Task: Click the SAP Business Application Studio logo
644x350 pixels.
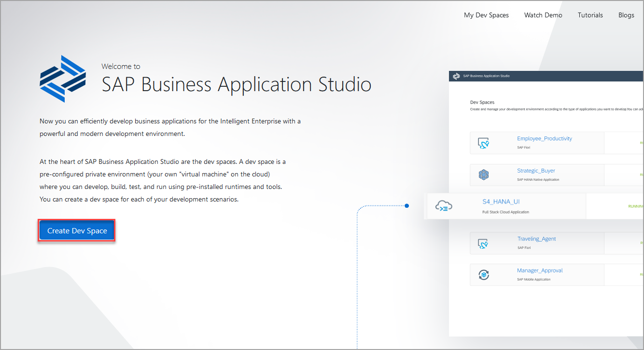Action: 63,79
